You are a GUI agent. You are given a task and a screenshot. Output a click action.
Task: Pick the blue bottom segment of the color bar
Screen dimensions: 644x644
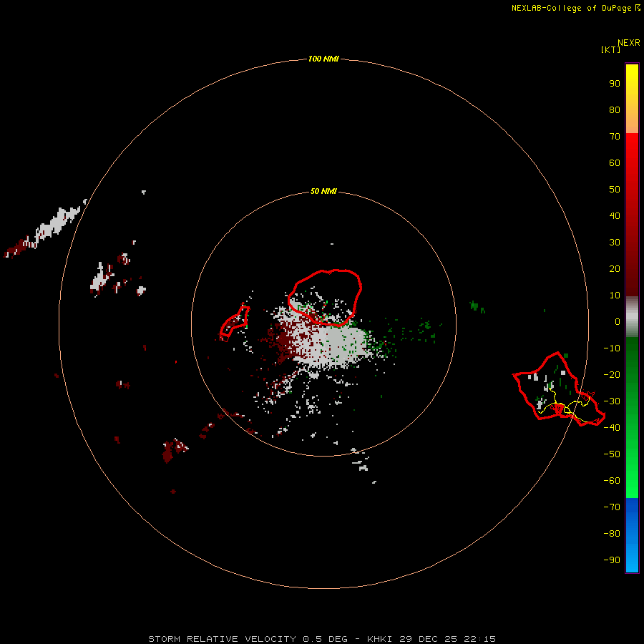tap(632, 535)
